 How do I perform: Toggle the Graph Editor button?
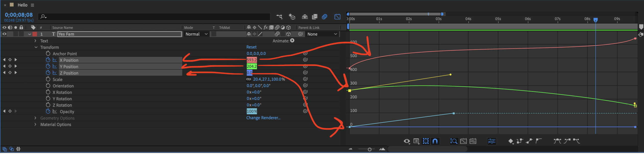(x=337, y=17)
